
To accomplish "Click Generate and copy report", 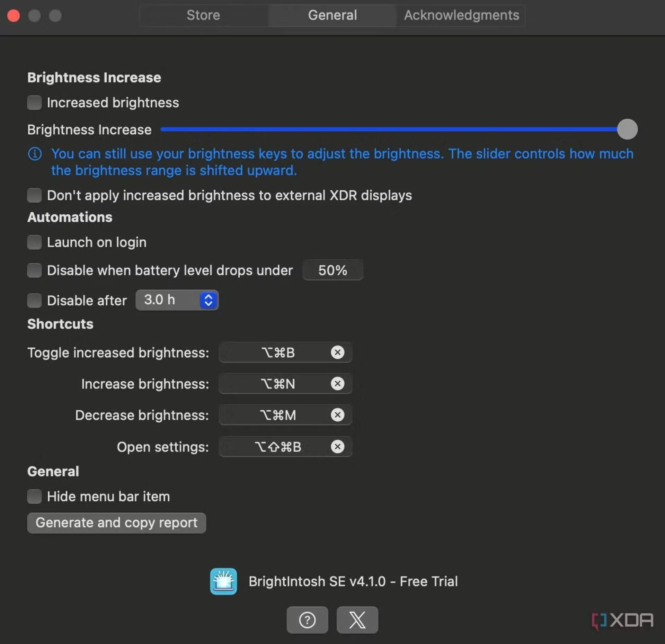I will click(116, 523).
